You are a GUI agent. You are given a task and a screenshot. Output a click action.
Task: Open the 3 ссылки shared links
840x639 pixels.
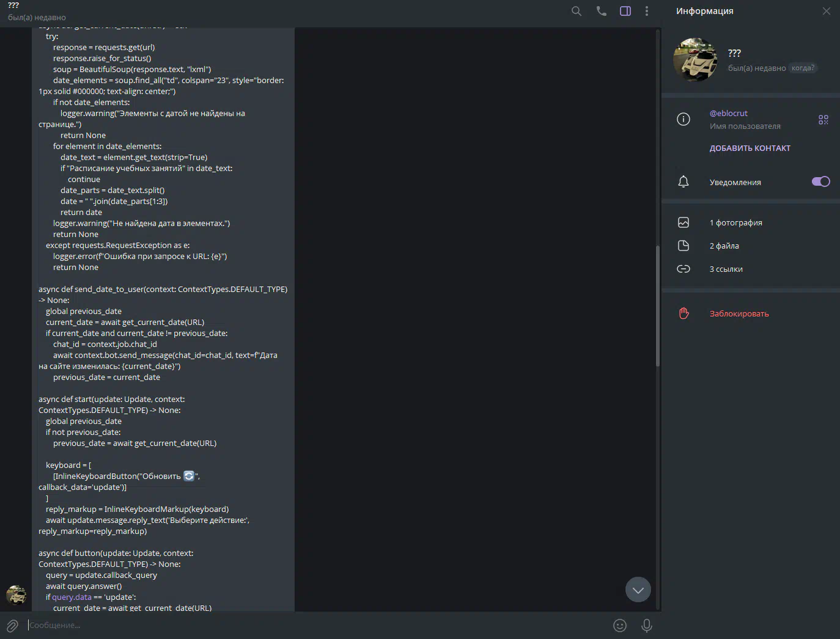[726, 269]
